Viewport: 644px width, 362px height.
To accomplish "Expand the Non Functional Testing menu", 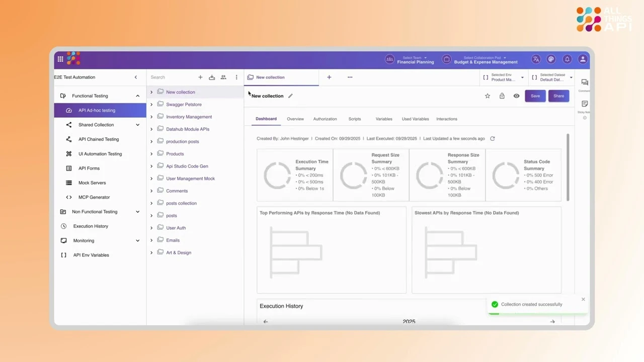I will [137, 212].
